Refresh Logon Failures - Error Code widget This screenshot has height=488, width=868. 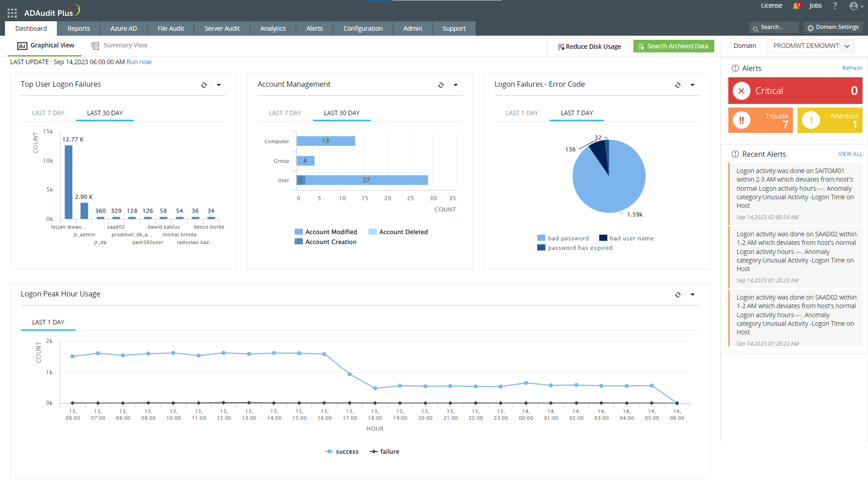click(x=678, y=85)
